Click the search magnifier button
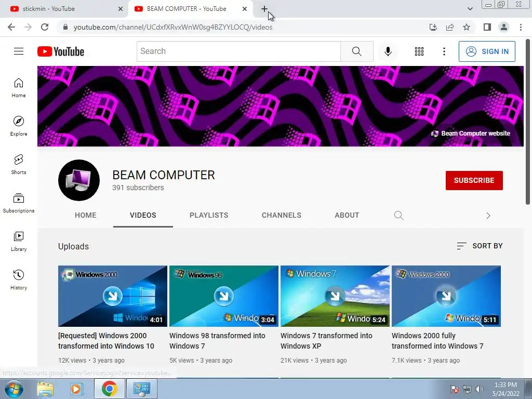Screen dimensions: 532x399 [356, 51]
